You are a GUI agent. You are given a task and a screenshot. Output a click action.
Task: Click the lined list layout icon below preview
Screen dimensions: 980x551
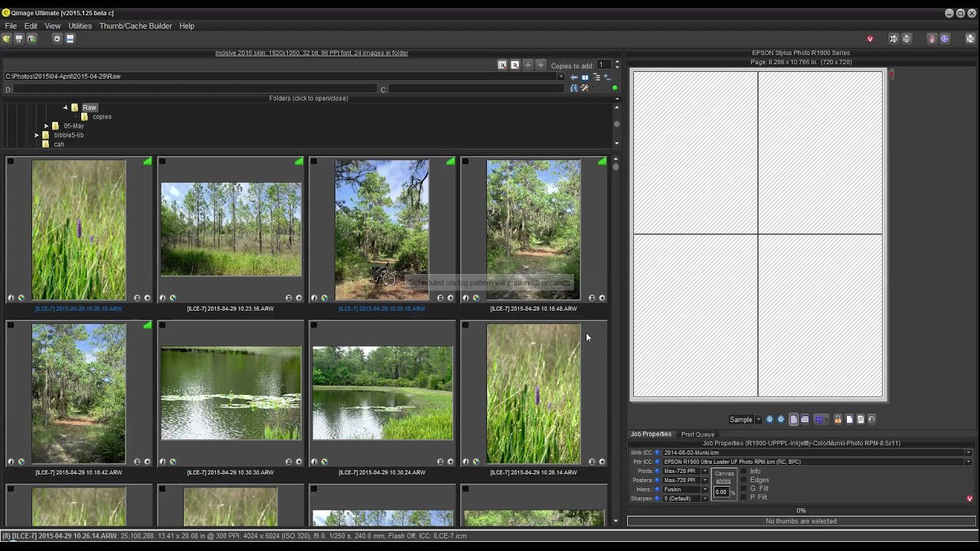(x=805, y=419)
